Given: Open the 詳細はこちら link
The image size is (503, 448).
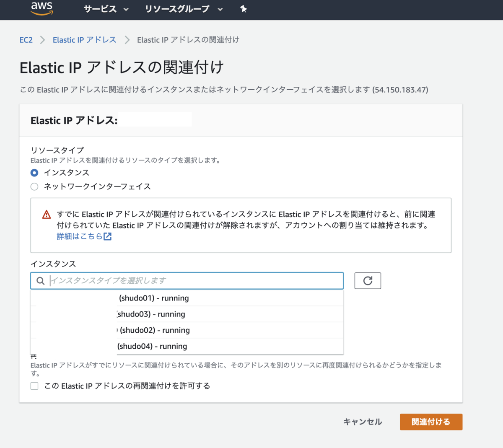Looking at the screenshot, I should [x=80, y=236].
